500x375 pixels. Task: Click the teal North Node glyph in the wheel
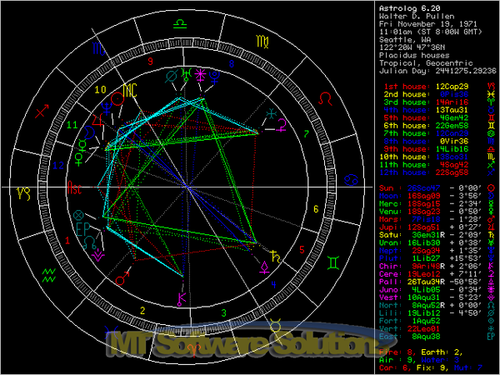pos(90,242)
